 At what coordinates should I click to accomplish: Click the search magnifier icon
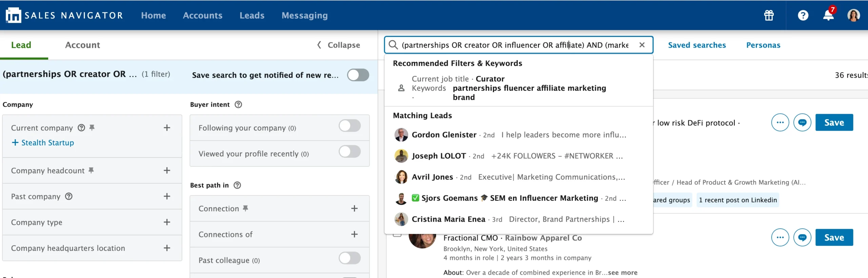coord(393,45)
